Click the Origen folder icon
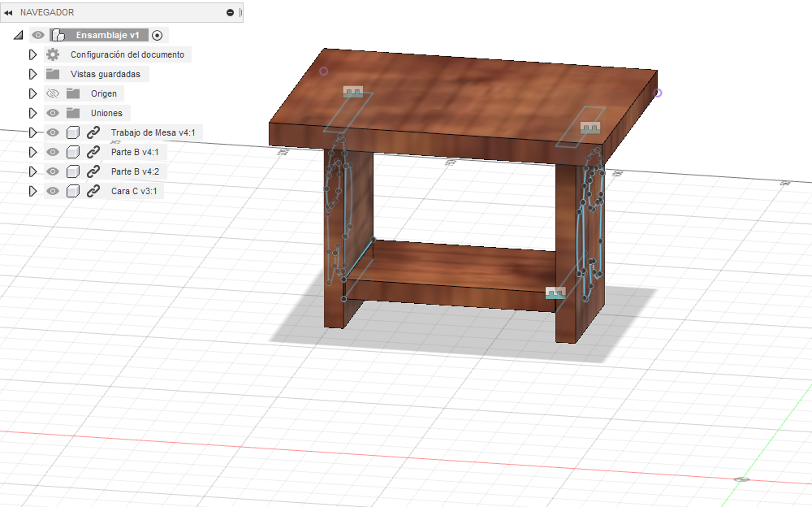Viewport: 812px width, 507px height. point(73,93)
